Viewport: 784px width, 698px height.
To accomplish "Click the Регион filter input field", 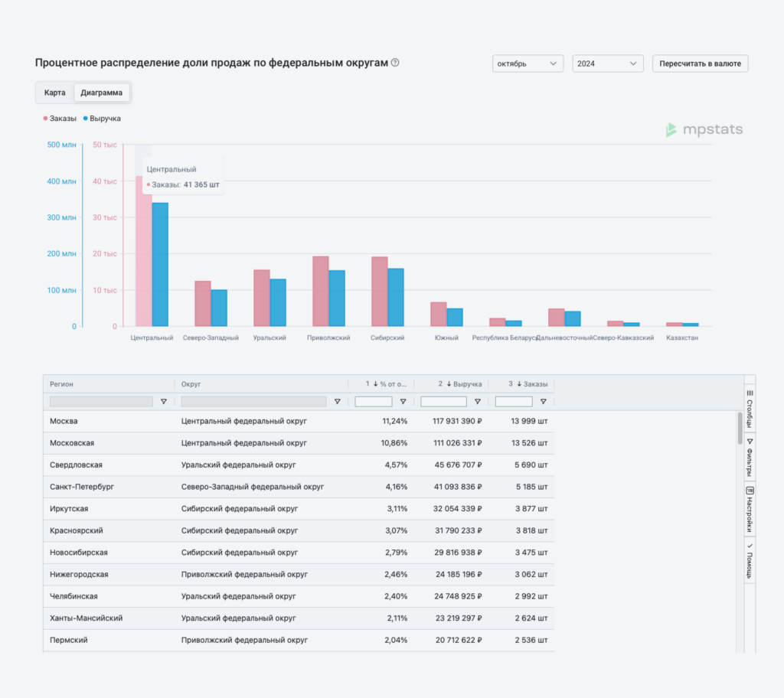I will pos(101,401).
